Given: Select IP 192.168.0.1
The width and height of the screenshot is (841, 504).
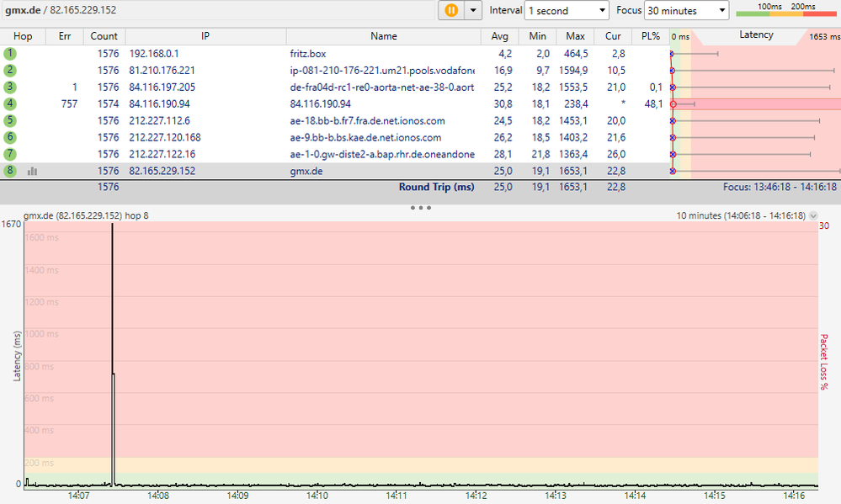Looking at the screenshot, I should click(154, 54).
